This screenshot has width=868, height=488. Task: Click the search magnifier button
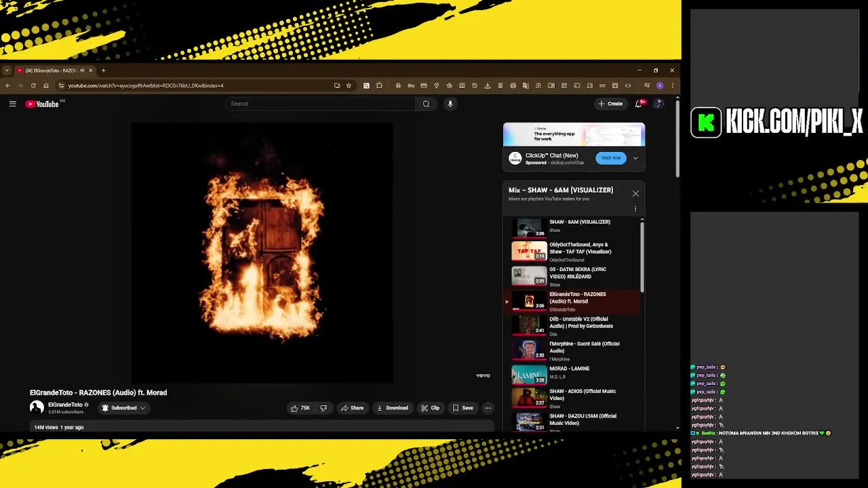(x=426, y=104)
